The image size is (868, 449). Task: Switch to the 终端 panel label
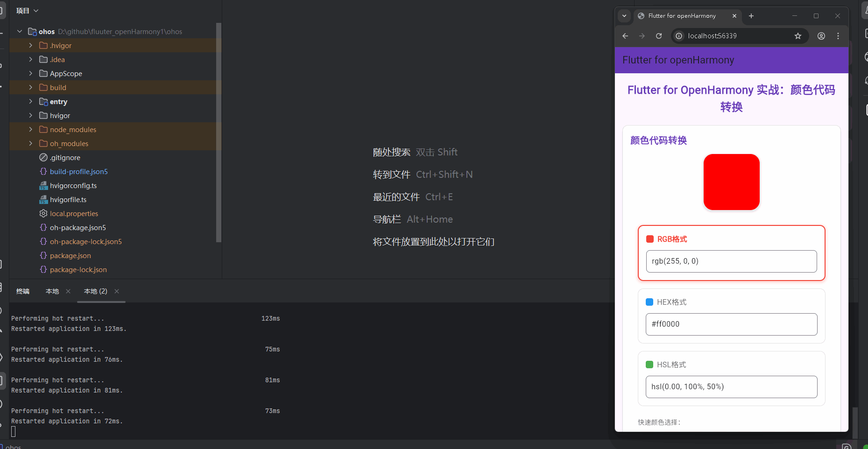pos(23,291)
